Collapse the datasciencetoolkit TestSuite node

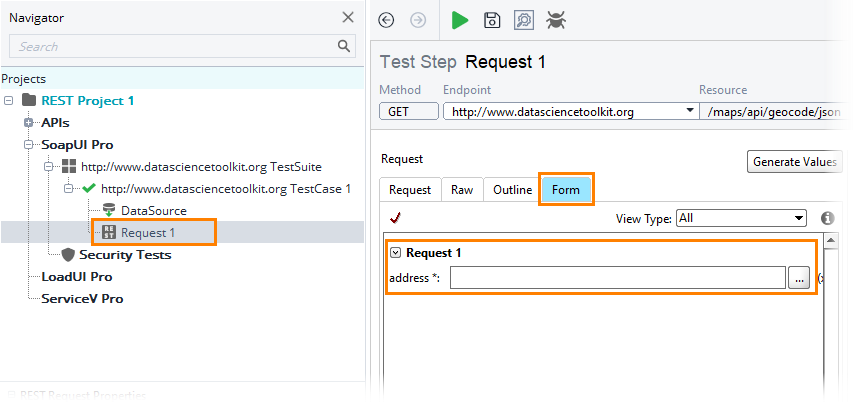coord(49,167)
